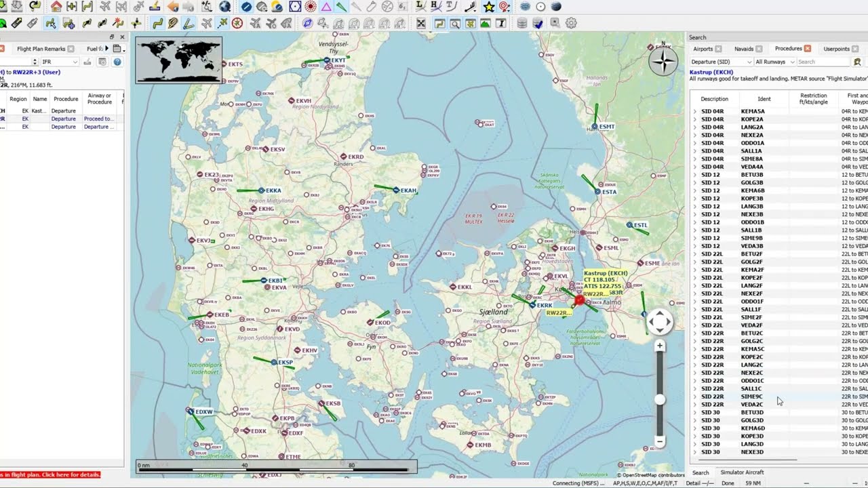This screenshot has height=488, width=868.
Task: Click the database checkmark icon
Action: click(538, 23)
